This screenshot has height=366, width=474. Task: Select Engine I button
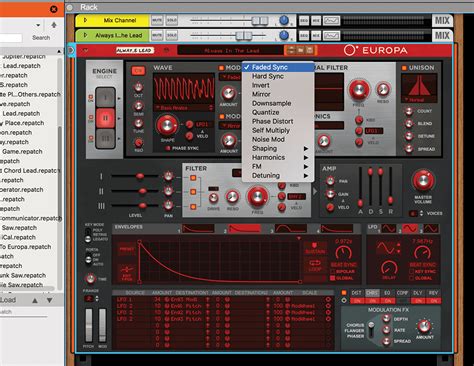[x=105, y=98]
